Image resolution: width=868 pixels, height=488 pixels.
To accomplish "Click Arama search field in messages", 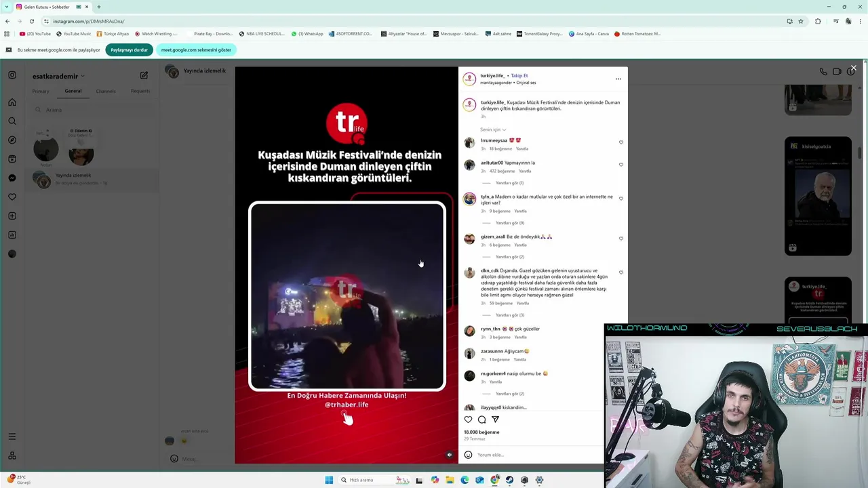I will [92, 110].
